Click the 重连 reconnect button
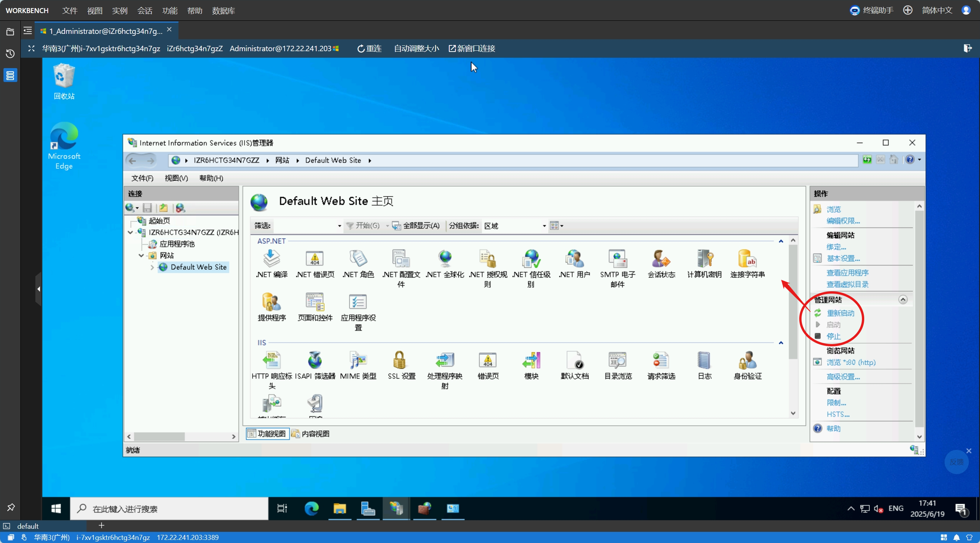Viewport: 980px width, 543px height. coord(369,48)
